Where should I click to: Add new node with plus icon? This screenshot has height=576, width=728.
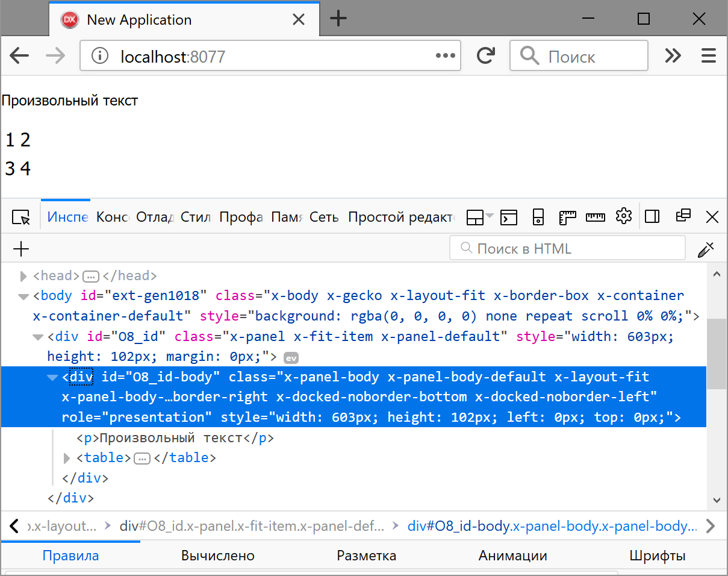click(x=21, y=249)
